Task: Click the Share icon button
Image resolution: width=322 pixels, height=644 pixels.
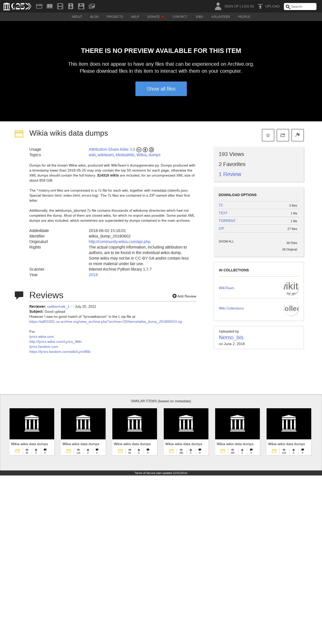Action: point(283,135)
